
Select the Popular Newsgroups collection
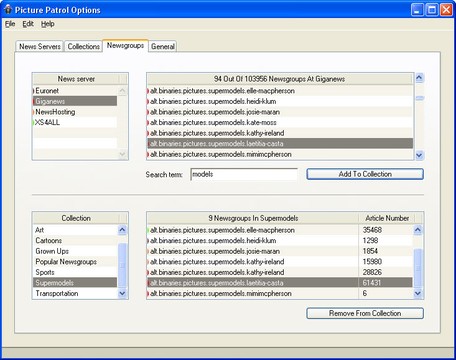pyautogui.click(x=75, y=262)
